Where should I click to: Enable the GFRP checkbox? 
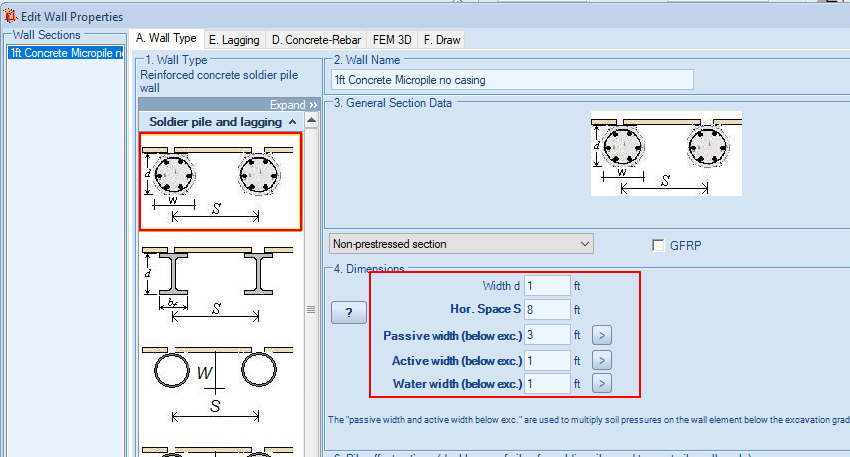tap(658, 246)
